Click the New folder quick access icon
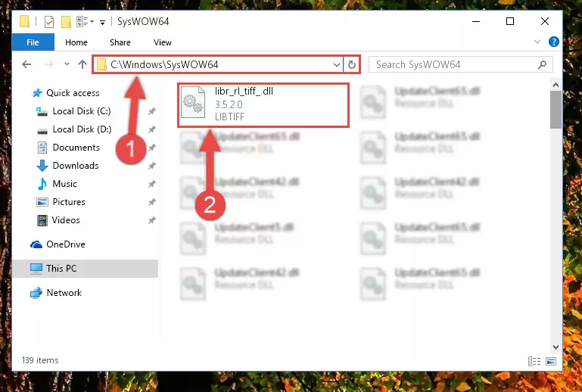This screenshot has height=392, width=582. click(x=66, y=22)
